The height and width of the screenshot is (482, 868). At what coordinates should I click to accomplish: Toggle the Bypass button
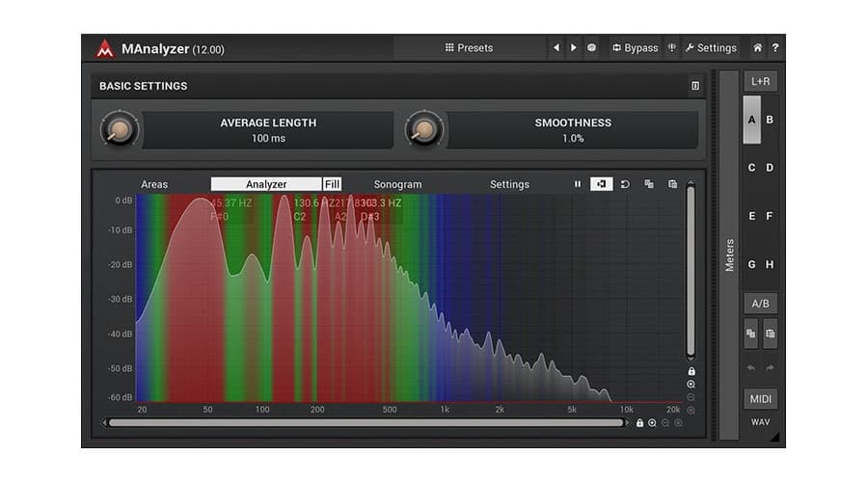(635, 47)
